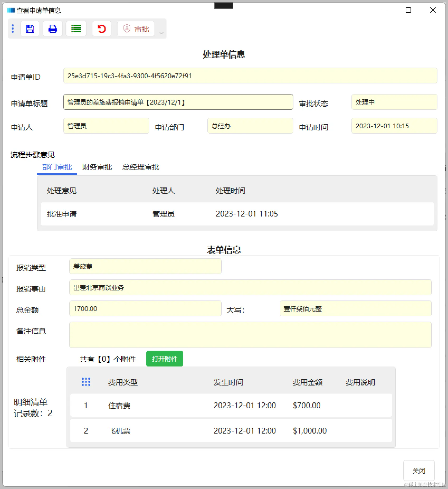This screenshot has width=448, height=489.
Task: Switch to the 总经理审批 tab
Action: pyautogui.click(x=141, y=167)
